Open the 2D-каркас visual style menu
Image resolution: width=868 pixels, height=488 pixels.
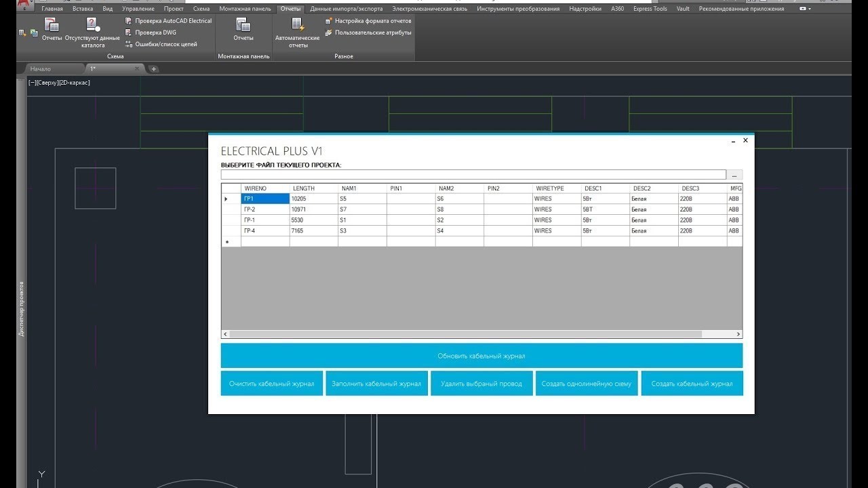(x=75, y=83)
